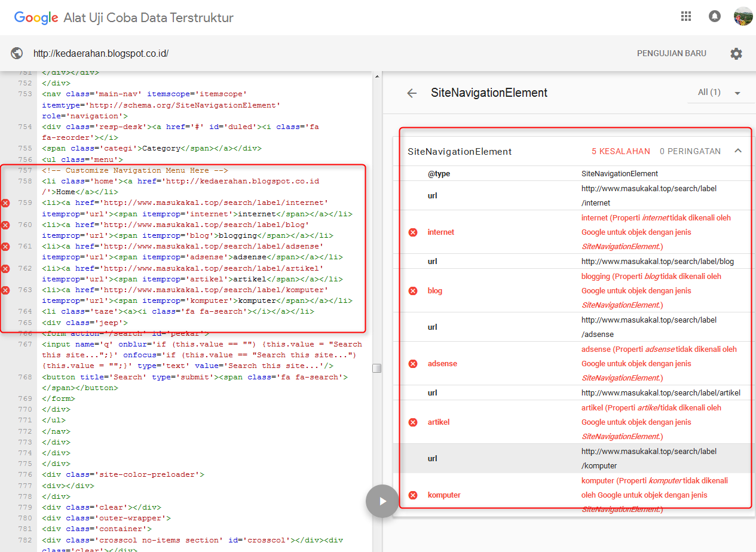Go back with the left arrow
The width and height of the screenshot is (756, 552).
pyautogui.click(x=412, y=93)
